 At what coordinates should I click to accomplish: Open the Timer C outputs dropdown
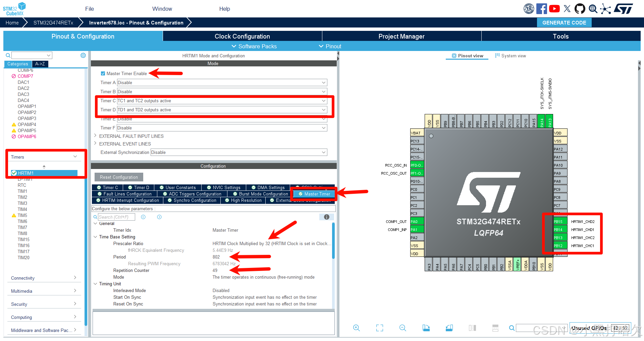(x=222, y=101)
